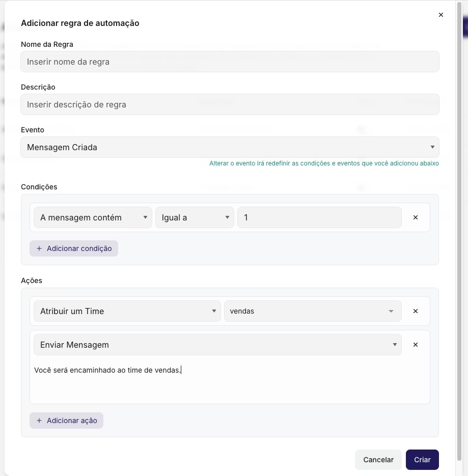Click the plus icon on 'Adicionar condição'
The width and height of the screenshot is (468, 476).
click(x=39, y=248)
